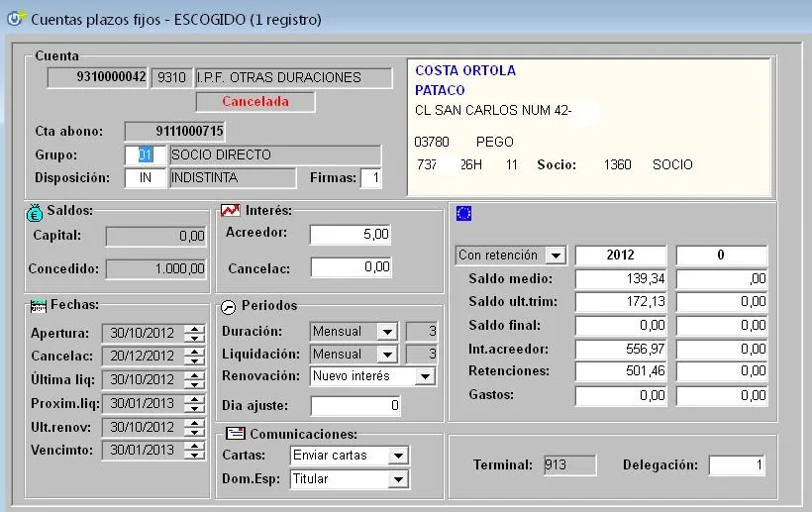Screen dimensions: 812x512
Task: Open the Con retención dropdown
Action: (556, 256)
